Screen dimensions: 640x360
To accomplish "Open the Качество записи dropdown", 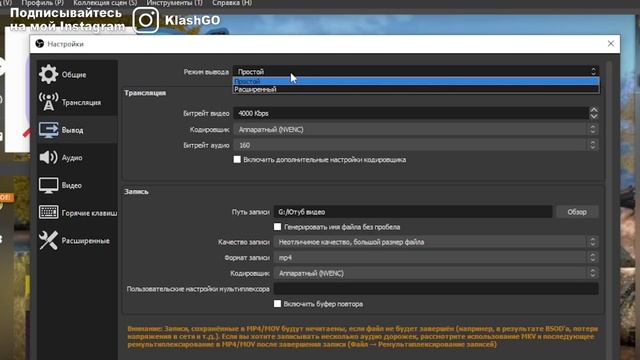I will click(x=436, y=242).
